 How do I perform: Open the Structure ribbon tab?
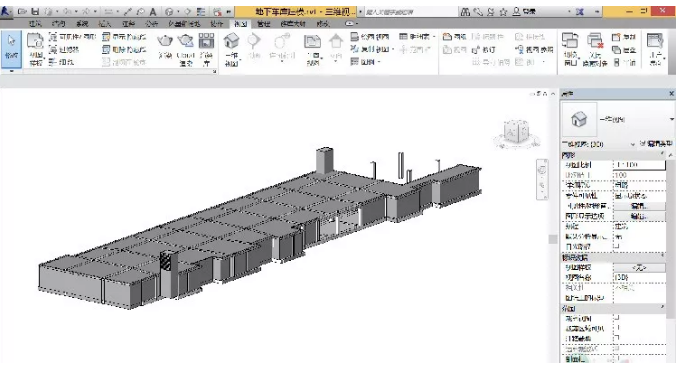click(x=59, y=24)
